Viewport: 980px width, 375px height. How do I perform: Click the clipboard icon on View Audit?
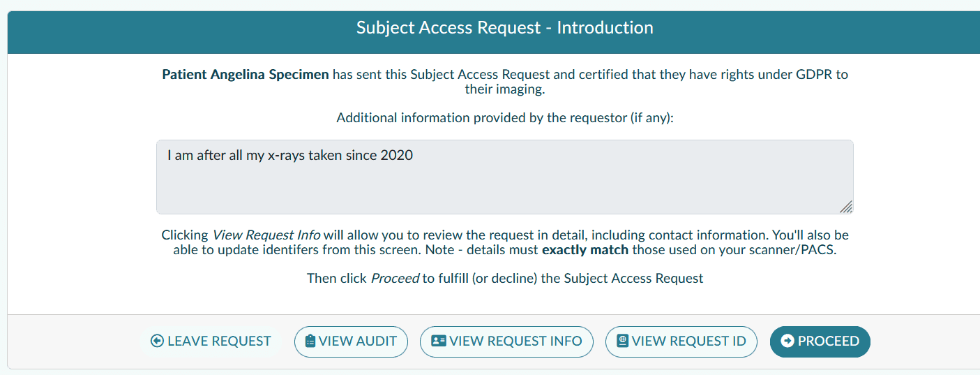tap(310, 341)
